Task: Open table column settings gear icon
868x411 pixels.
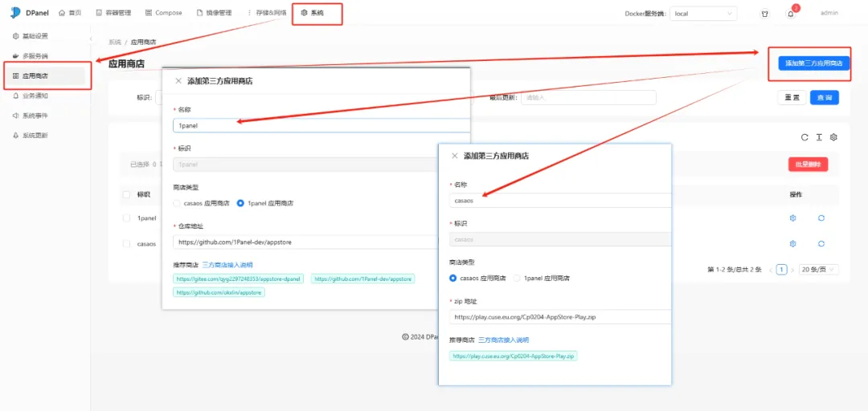Action: coord(833,137)
